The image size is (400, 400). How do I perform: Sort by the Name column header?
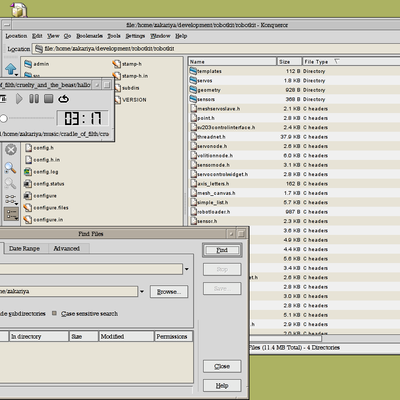pos(232,61)
